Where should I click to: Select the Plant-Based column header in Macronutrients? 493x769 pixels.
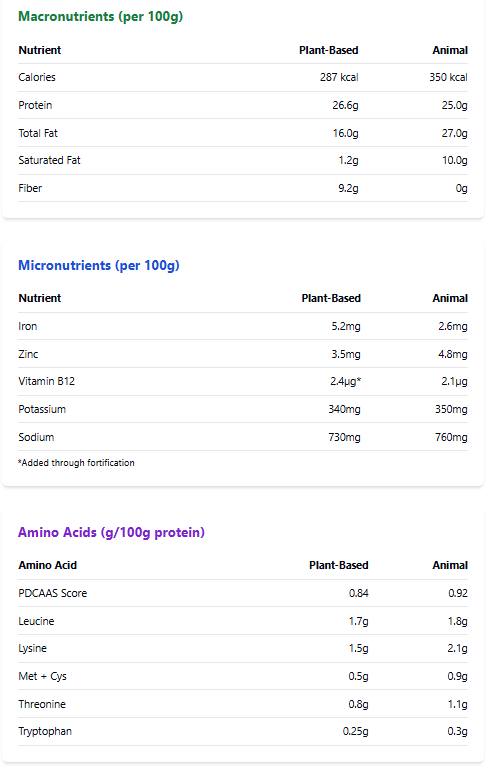329,50
